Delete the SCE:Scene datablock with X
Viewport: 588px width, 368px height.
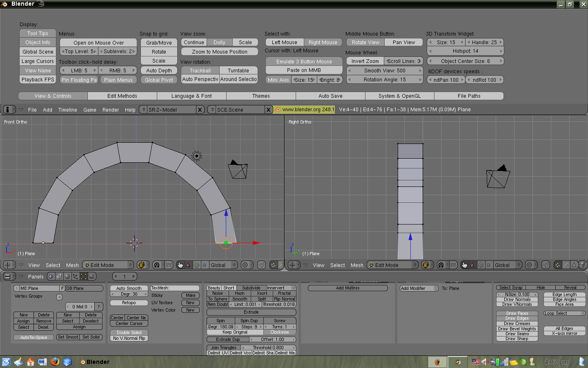(268, 110)
